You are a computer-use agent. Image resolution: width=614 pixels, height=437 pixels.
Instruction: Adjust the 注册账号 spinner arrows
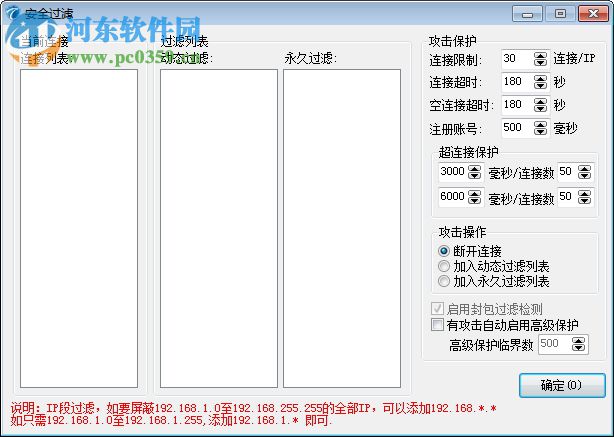click(540, 128)
